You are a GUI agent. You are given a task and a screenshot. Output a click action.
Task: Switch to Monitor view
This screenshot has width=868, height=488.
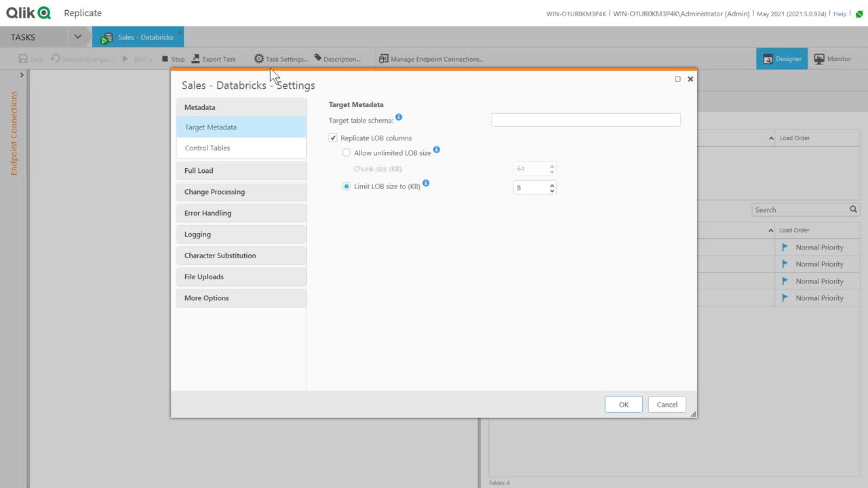pyautogui.click(x=832, y=59)
